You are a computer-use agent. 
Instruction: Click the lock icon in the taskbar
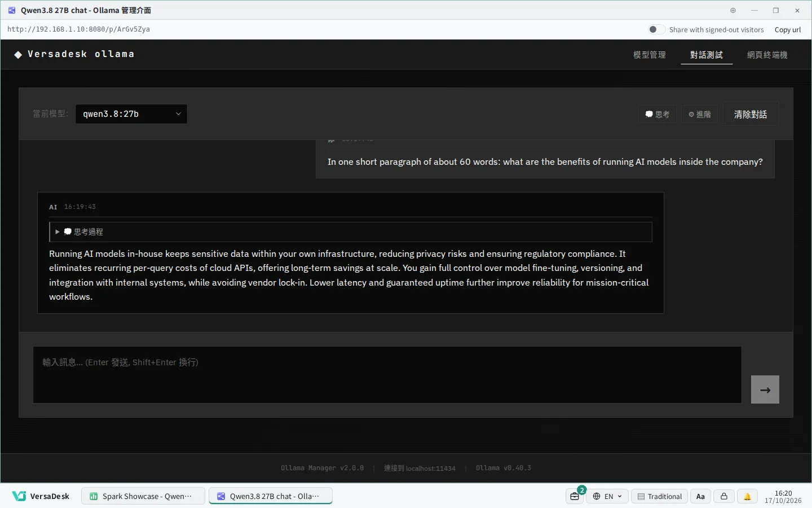724,496
